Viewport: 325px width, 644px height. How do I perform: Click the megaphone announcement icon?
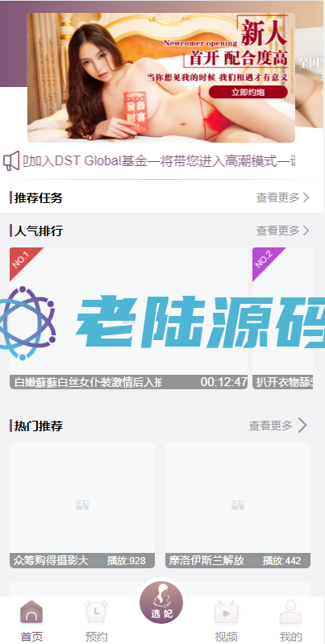pos(11,161)
